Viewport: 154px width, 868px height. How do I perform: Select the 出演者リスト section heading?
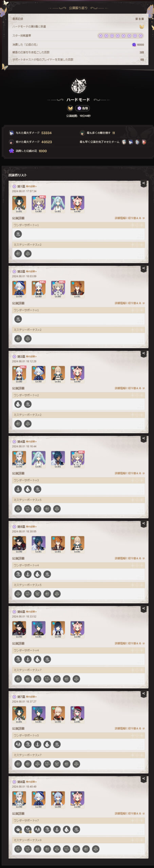(x=18, y=175)
